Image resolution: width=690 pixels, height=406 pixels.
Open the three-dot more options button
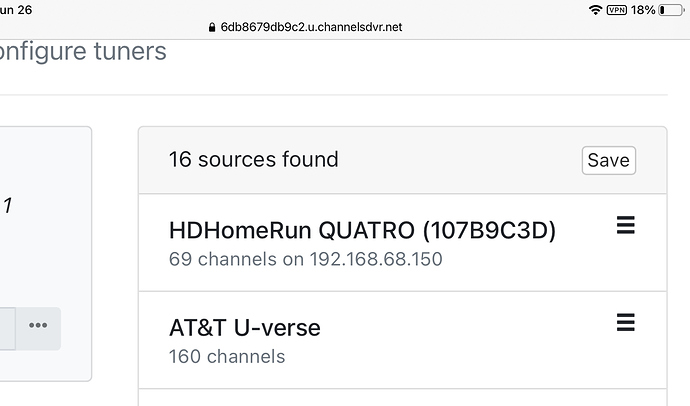click(x=38, y=328)
